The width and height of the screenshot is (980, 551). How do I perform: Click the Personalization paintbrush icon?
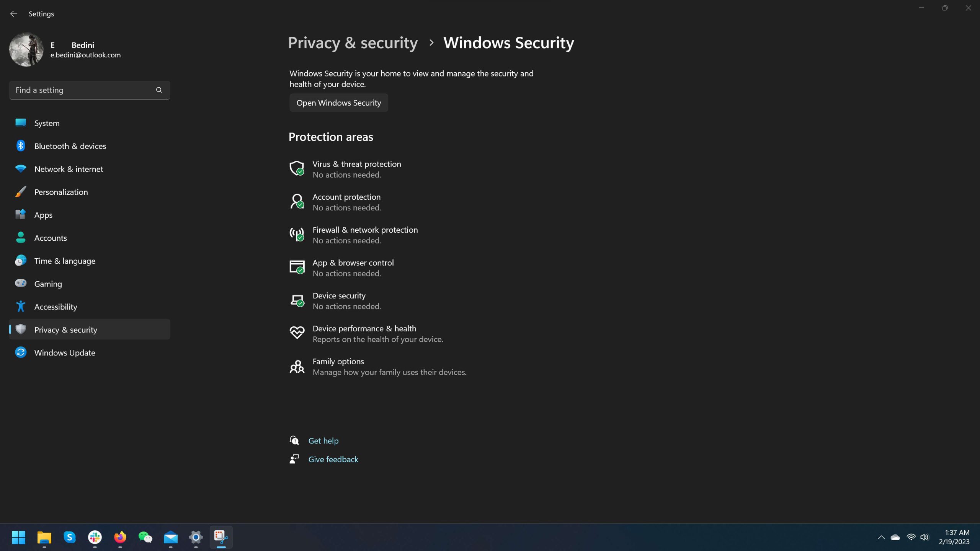tap(21, 191)
